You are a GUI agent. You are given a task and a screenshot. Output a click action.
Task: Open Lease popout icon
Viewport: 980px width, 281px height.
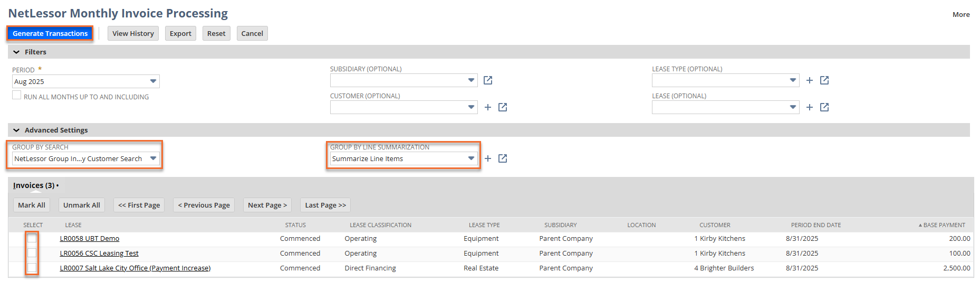(824, 107)
